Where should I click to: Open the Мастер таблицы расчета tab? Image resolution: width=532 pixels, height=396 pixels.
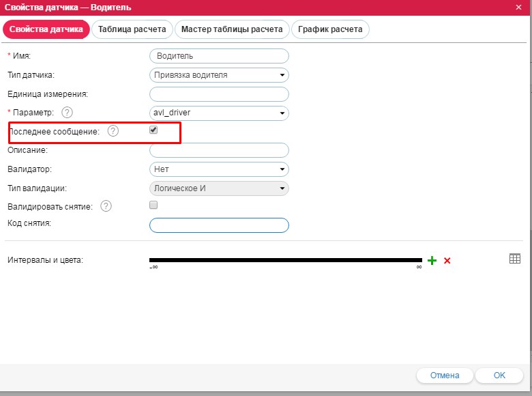(232, 29)
